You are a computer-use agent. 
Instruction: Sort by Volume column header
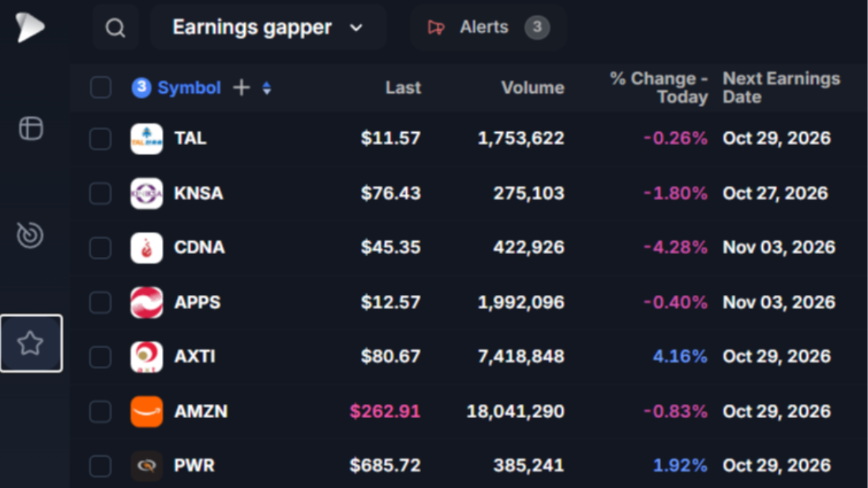(532, 87)
